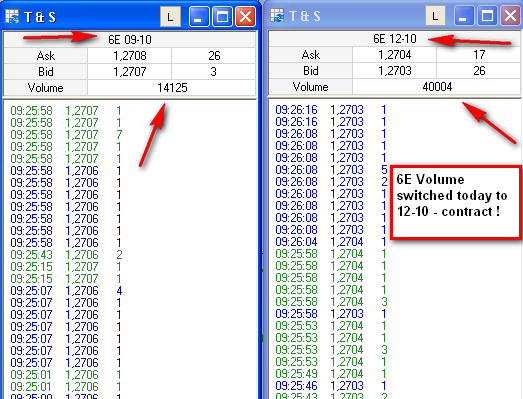
Task: Maximize the left T&S window
Action: (x=222, y=16)
